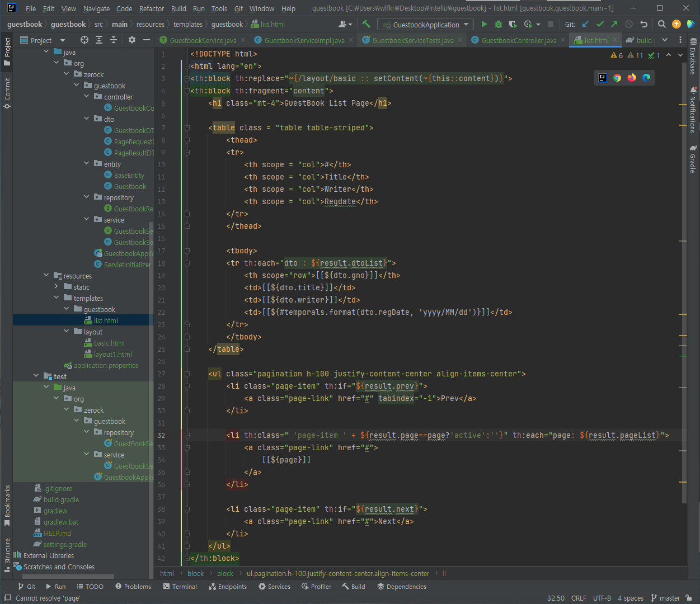
Task: Open the Project view type dropdown
Action: (x=43, y=40)
